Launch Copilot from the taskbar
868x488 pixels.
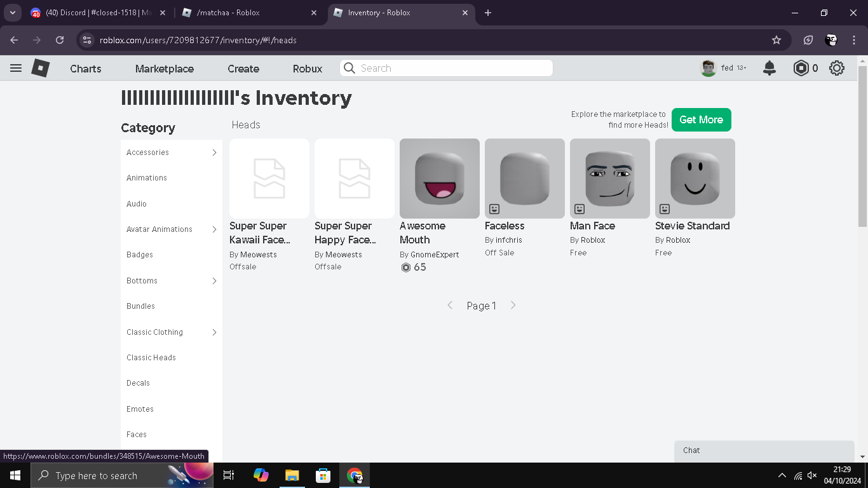click(x=261, y=475)
